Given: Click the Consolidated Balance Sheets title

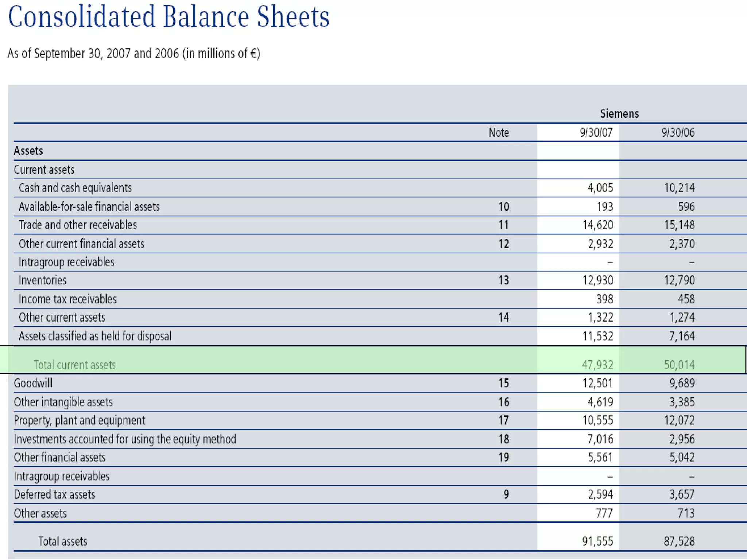Looking at the screenshot, I should tap(169, 17).
